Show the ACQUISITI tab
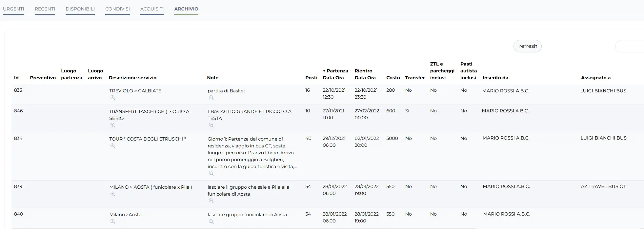The height and width of the screenshot is (229, 644). pyautogui.click(x=152, y=9)
